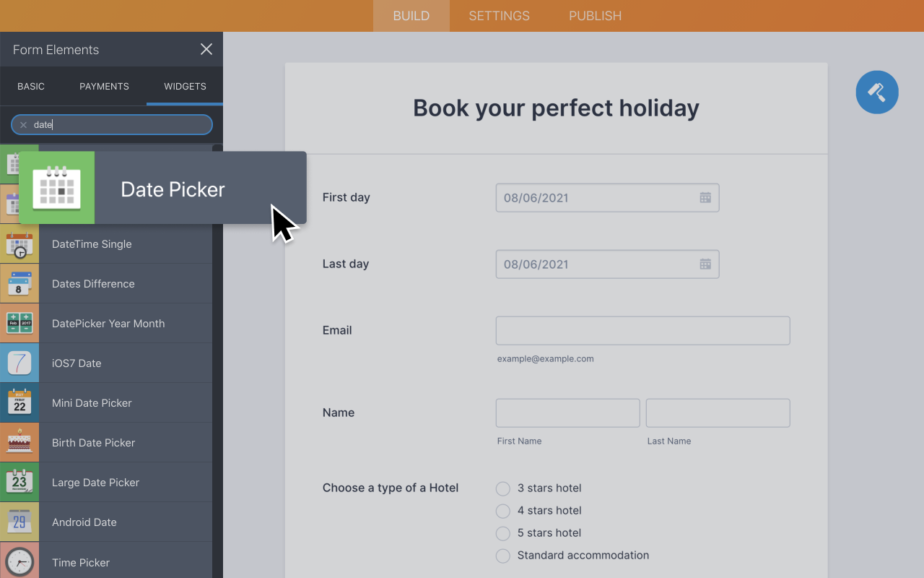This screenshot has height=578, width=924.
Task: Select the DatePicker Year Month icon
Action: coord(19,323)
